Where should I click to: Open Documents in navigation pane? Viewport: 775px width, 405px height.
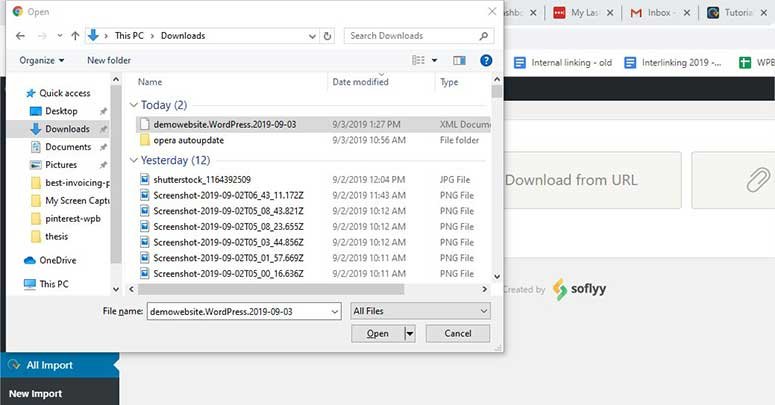(x=68, y=147)
